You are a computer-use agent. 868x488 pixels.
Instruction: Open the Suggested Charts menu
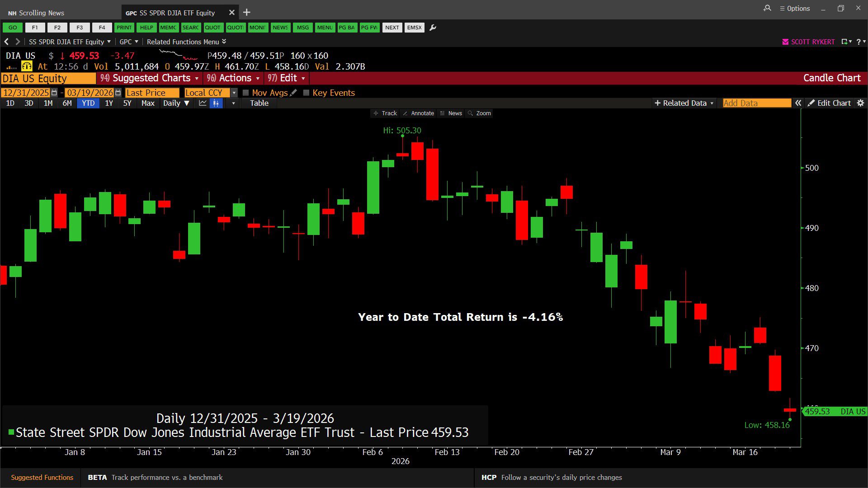tap(150, 78)
